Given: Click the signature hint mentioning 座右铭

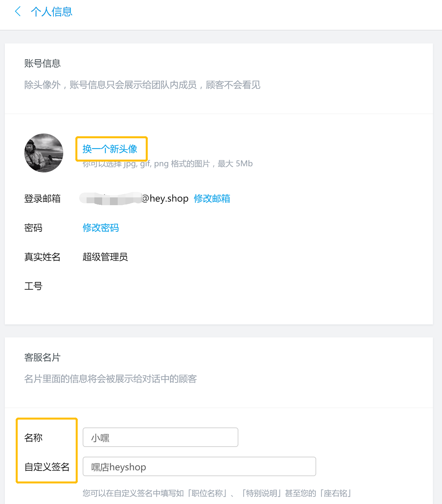Looking at the screenshot, I should coord(218,493).
